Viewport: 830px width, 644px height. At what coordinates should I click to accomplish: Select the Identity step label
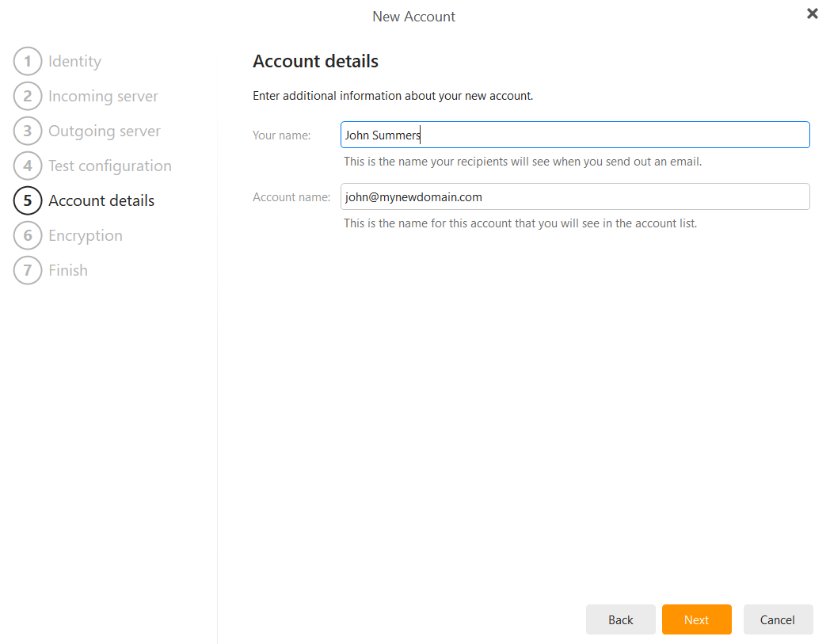(x=74, y=61)
